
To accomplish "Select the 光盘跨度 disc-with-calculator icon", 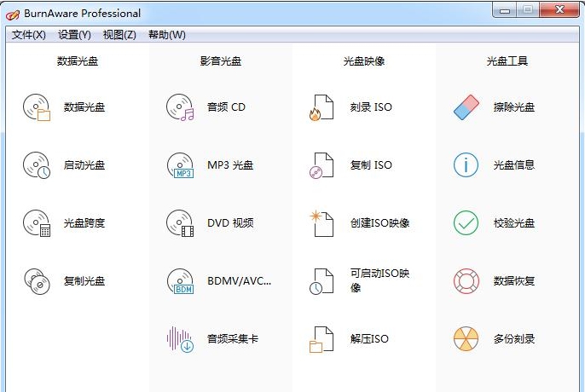I will pos(37,223).
